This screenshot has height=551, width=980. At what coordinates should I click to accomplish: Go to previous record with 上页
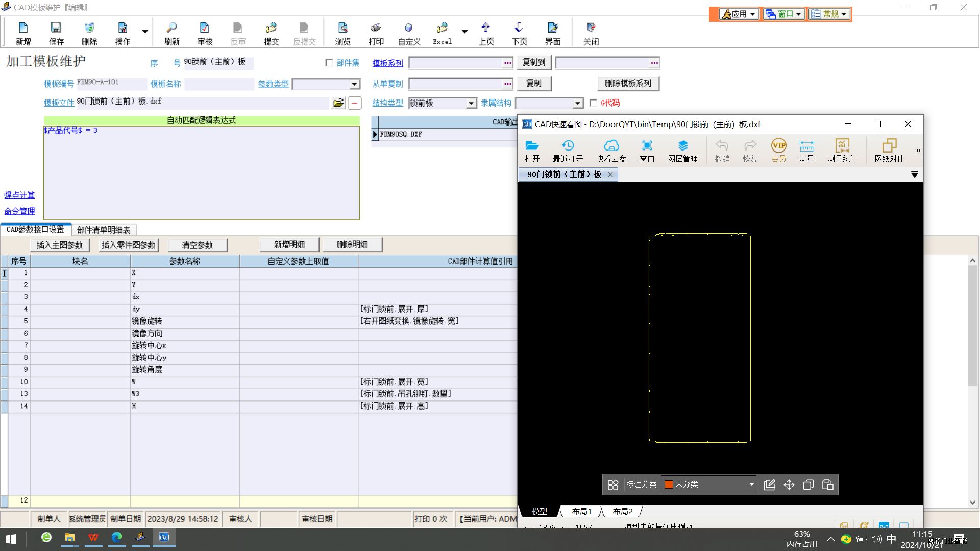point(486,34)
